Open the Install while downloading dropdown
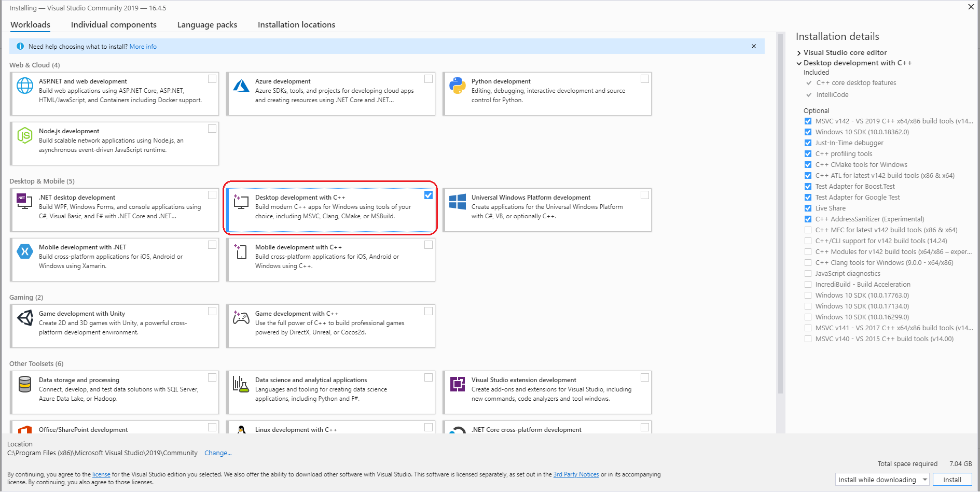980x492 pixels. click(x=882, y=480)
